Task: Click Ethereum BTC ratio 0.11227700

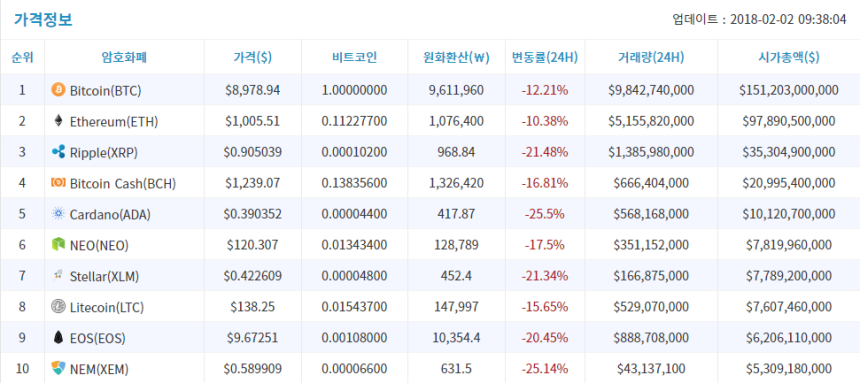Action: tap(354, 121)
